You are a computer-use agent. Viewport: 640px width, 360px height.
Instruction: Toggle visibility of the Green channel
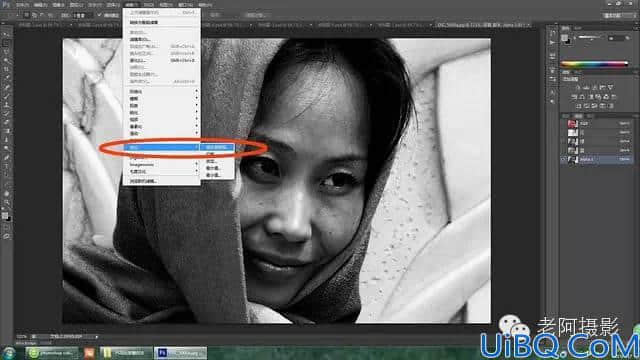tap(564, 141)
